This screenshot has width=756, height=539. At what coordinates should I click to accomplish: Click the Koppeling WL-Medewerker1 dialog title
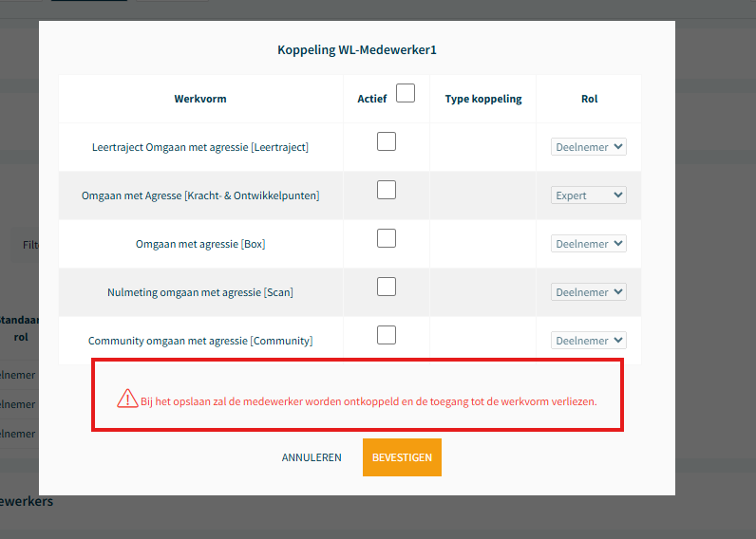[x=357, y=49]
